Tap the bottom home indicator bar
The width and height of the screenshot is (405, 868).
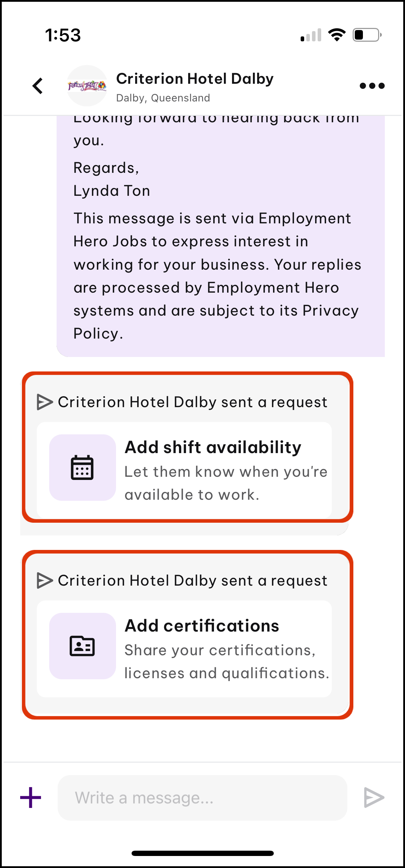coord(202,853)
